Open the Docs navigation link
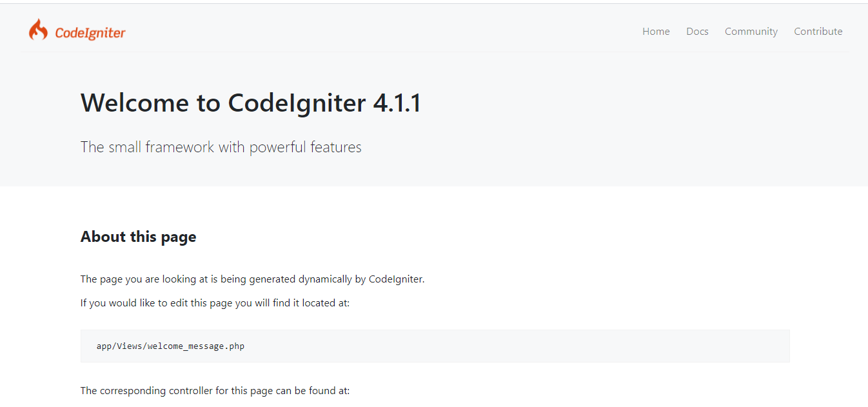This screenshot has height=407, width=868. (x=697, y=31)
